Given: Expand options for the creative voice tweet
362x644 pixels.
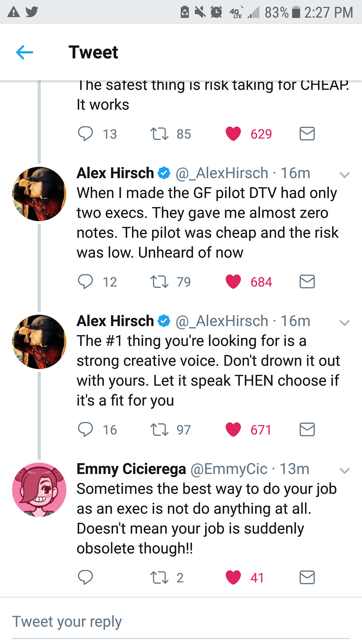Looking at the screenshot, I should coord(345,323).
